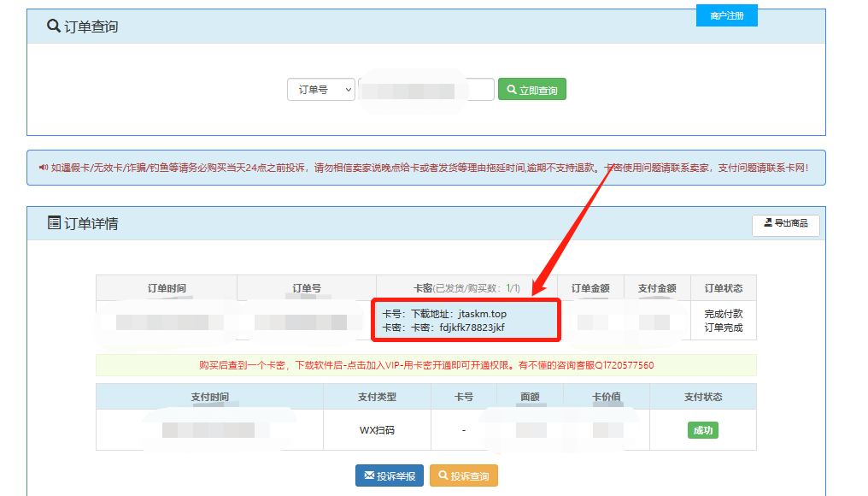Click the 下载地址 jtaskm.top text
This screenshot has width=868, height=496.
(x=459, y=314)
